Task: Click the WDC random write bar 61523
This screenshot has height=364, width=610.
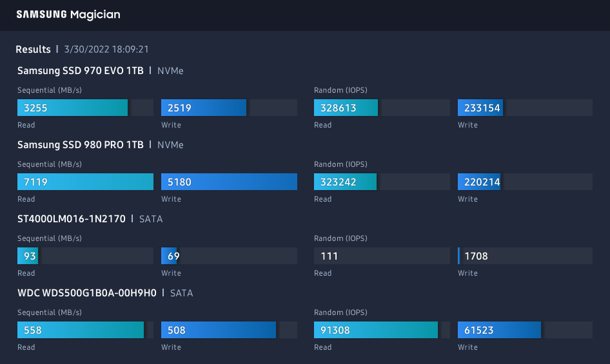Action: [x=499, y=330]
